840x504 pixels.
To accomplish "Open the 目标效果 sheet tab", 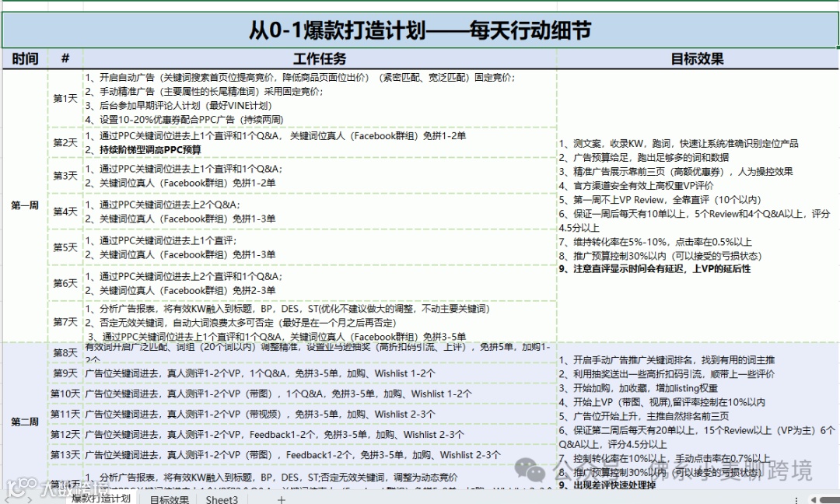I will pyautogui.click(x=169, y=499).
